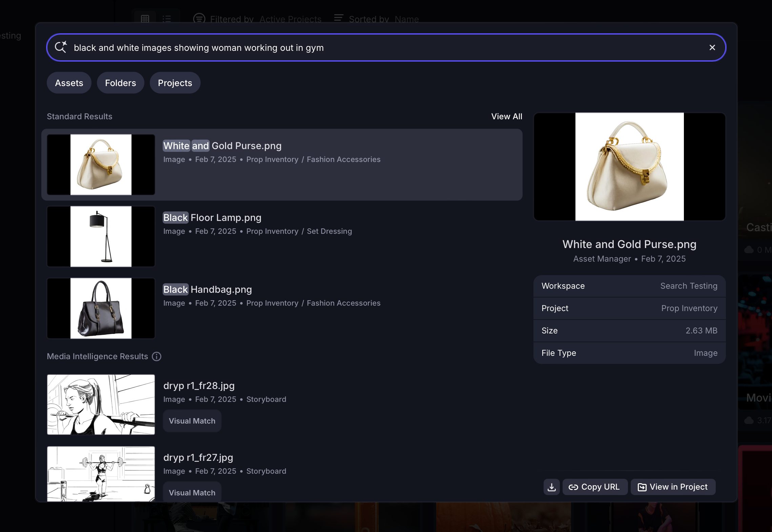Image resolution: width=772 pixels, height=532 pixels.
Task: Open the Filtered by Active Projects filter
Action: point(258,19)
